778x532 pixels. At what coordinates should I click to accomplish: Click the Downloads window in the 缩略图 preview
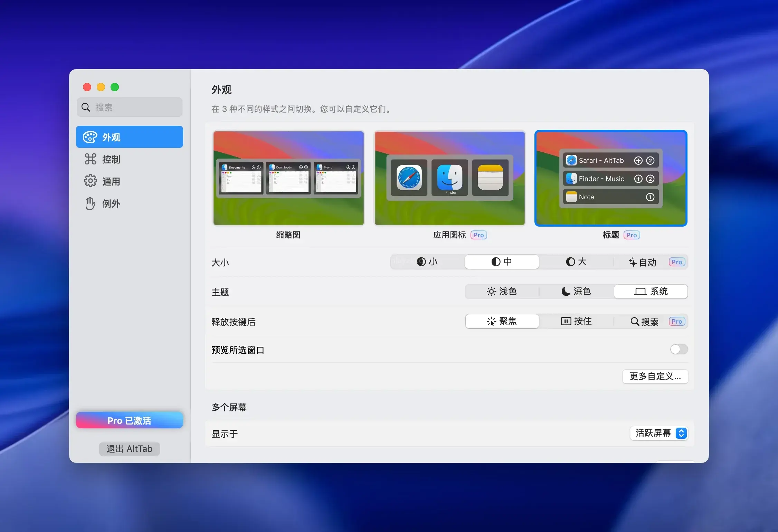288,179
